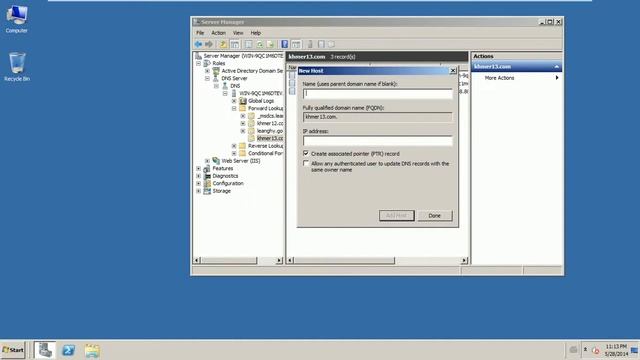Click the console tree horizontal scrollbar thumb
This screenshot has width=640, height=360.
(x=229, y=260)
